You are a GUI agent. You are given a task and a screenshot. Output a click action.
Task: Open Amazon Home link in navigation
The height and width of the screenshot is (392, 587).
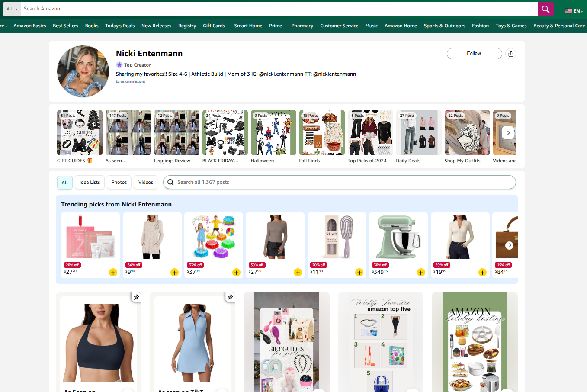[401, 26]
